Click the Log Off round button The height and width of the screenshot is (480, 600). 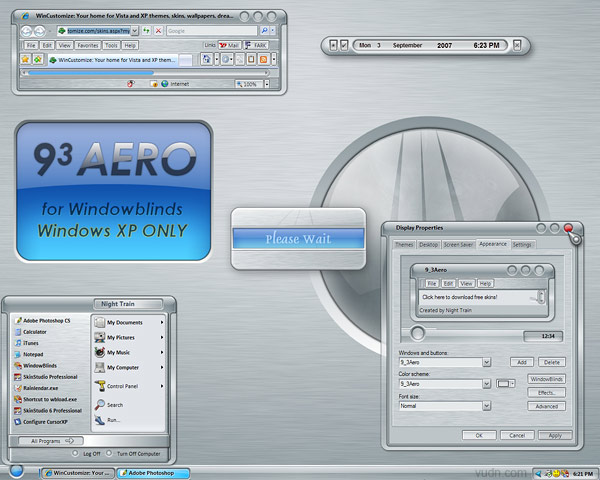click(75, 453)
